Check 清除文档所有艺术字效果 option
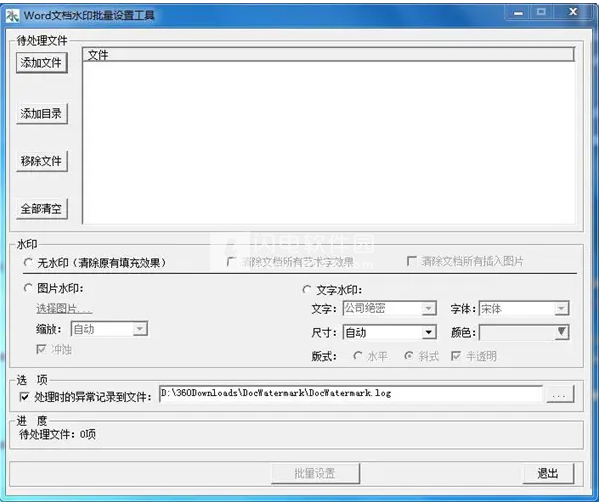This screenshot has width=599, height=502. [231, 262]
